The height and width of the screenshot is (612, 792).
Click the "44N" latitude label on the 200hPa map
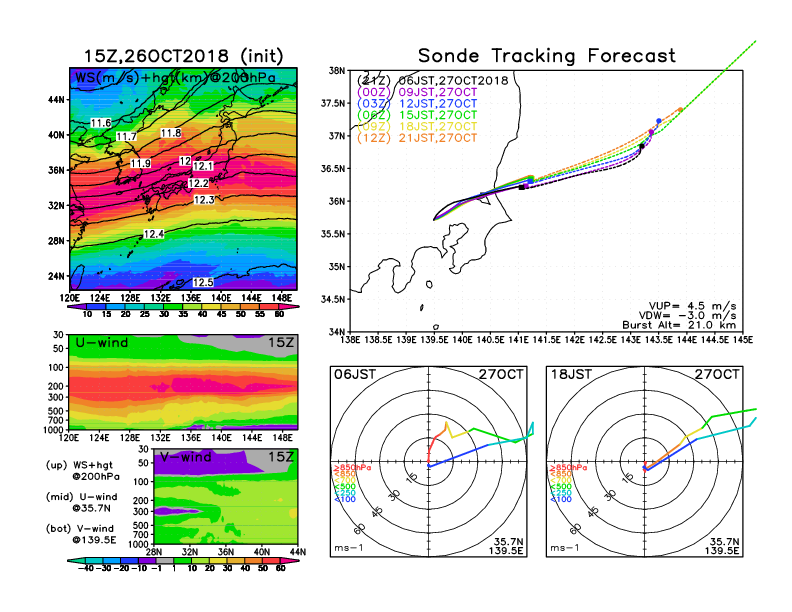57,99
